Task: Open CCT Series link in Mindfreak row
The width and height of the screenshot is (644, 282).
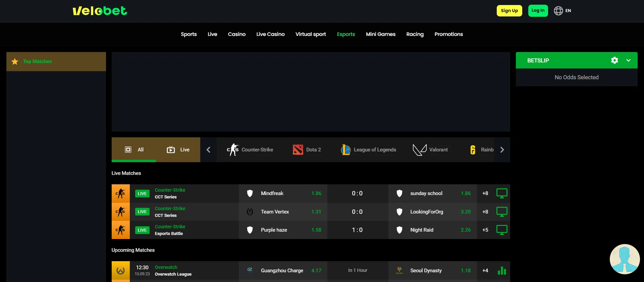Action: [x=166, y=197]
